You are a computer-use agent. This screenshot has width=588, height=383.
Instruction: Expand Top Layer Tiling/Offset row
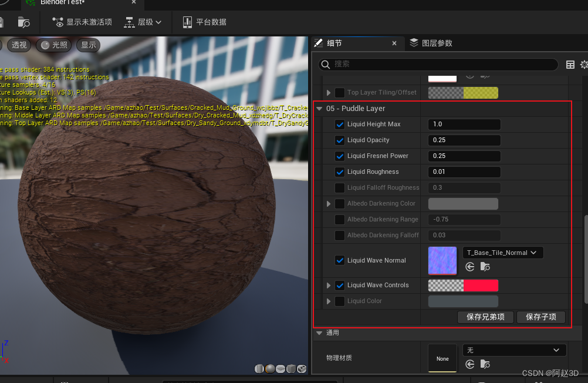[x=329, y=93]
